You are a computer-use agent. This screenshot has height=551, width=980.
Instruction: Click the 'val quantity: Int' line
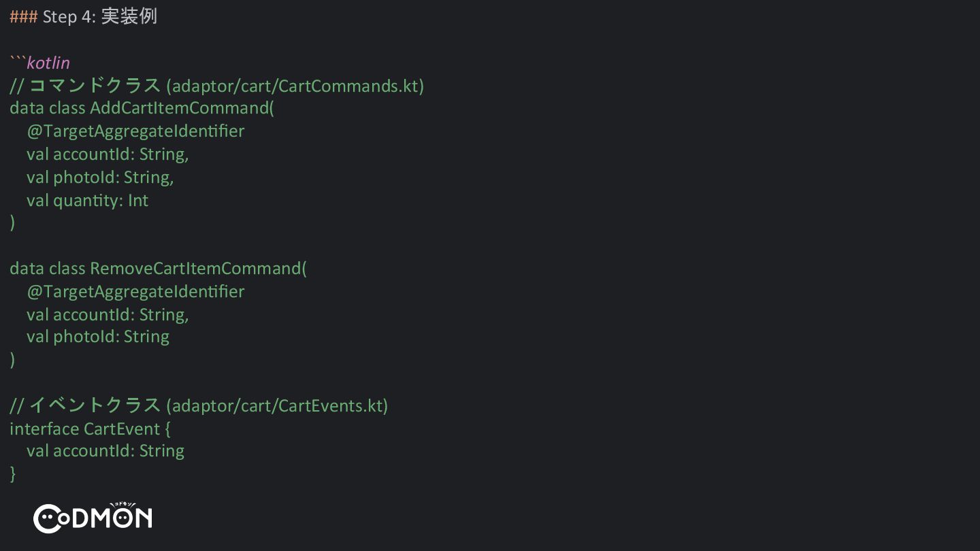point(87,200)
